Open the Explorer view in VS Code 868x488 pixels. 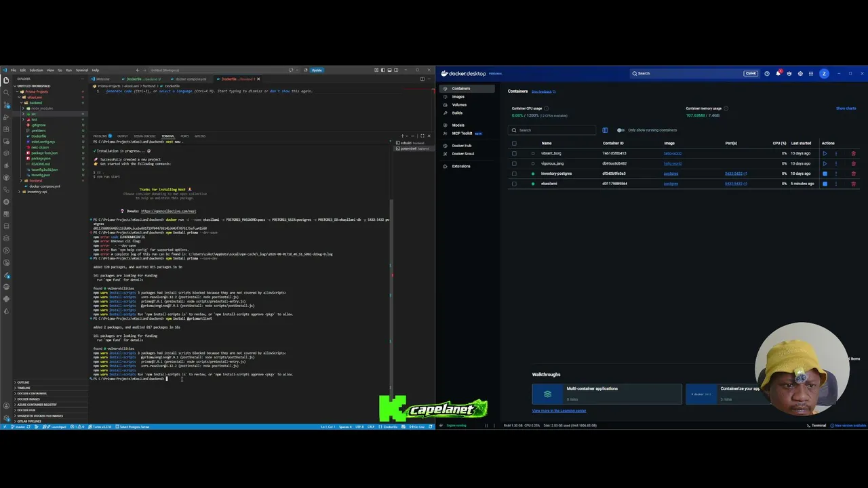pos(6,80)
